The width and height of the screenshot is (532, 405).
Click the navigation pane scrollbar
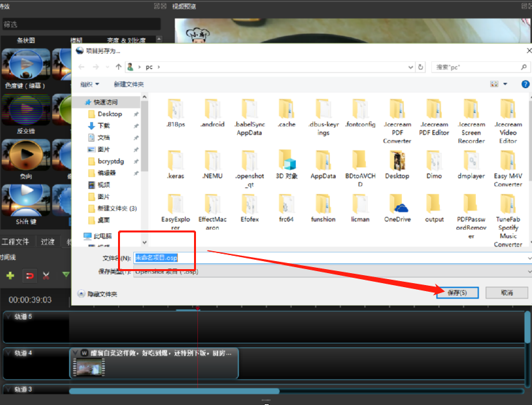(145, 136)
